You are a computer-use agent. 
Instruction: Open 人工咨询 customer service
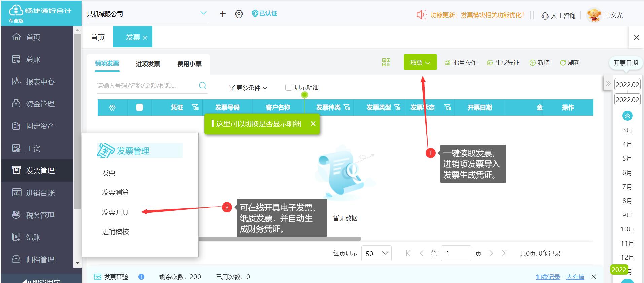[x=558, y=15]
